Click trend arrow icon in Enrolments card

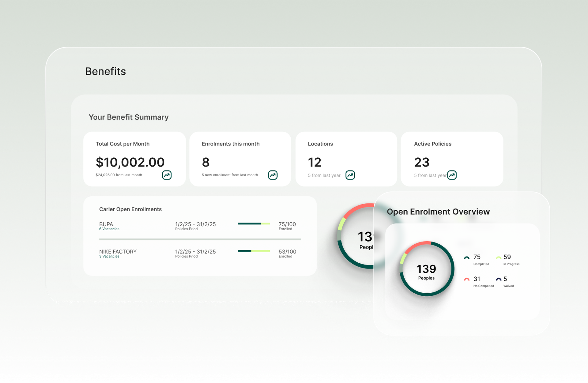coord(273,175)
